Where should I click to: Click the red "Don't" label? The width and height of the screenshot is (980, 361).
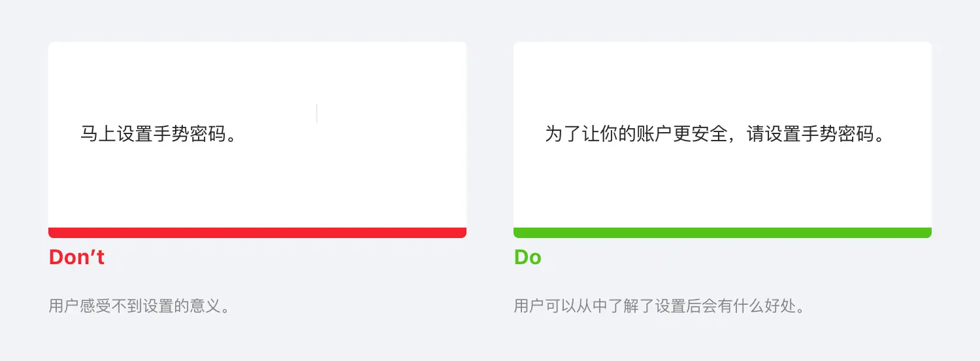pos(76,257)
